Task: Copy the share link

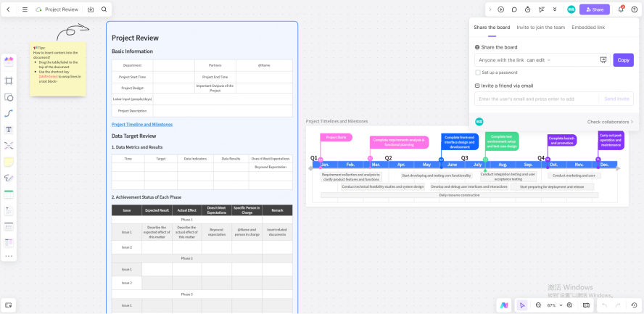Action: (x=623, y=60)
